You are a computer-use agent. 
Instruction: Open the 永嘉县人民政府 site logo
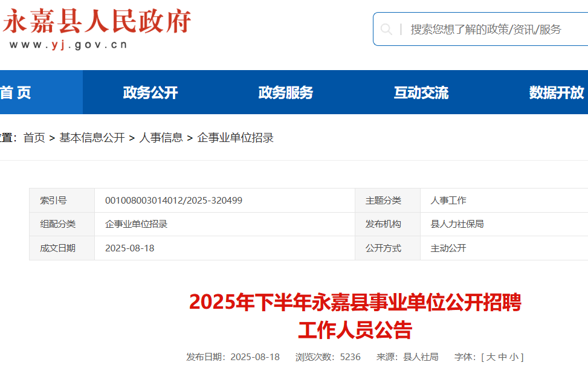[x=97, y=22]
